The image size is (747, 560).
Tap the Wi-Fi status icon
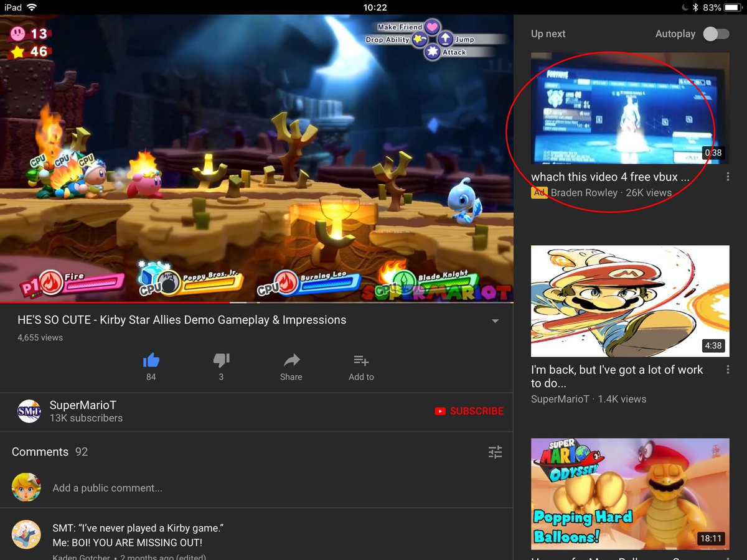(x=32, y=7)
